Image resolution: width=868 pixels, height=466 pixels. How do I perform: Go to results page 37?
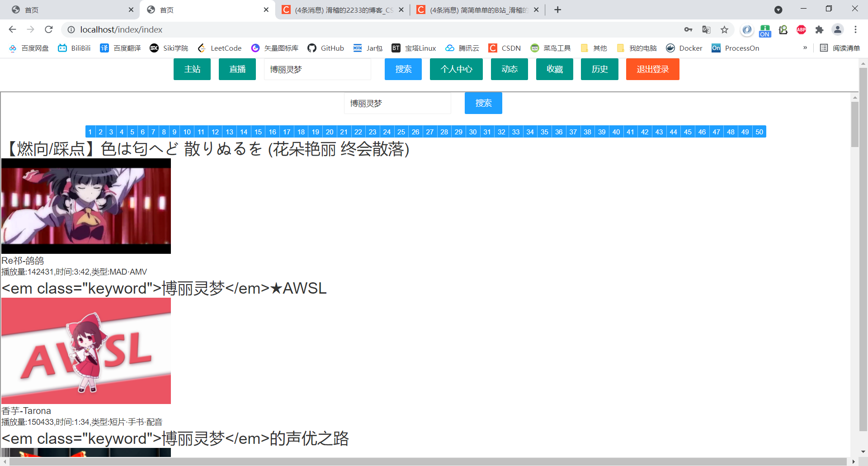(573, 132)
